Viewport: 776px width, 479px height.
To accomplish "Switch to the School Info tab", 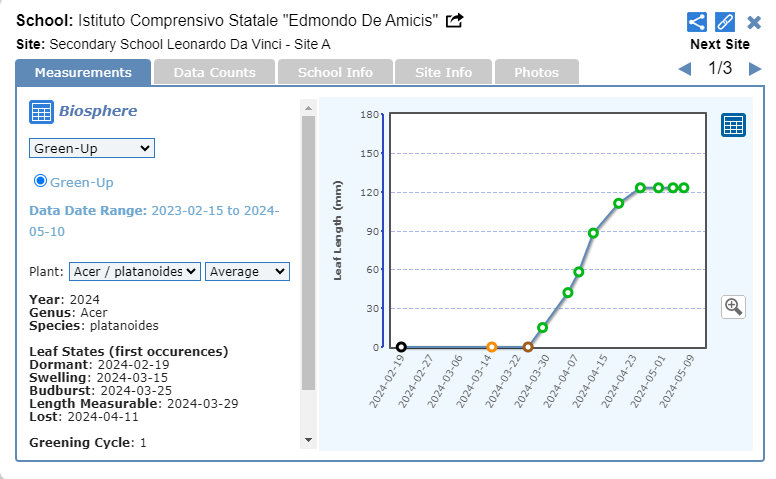I will tap(335, 72).
